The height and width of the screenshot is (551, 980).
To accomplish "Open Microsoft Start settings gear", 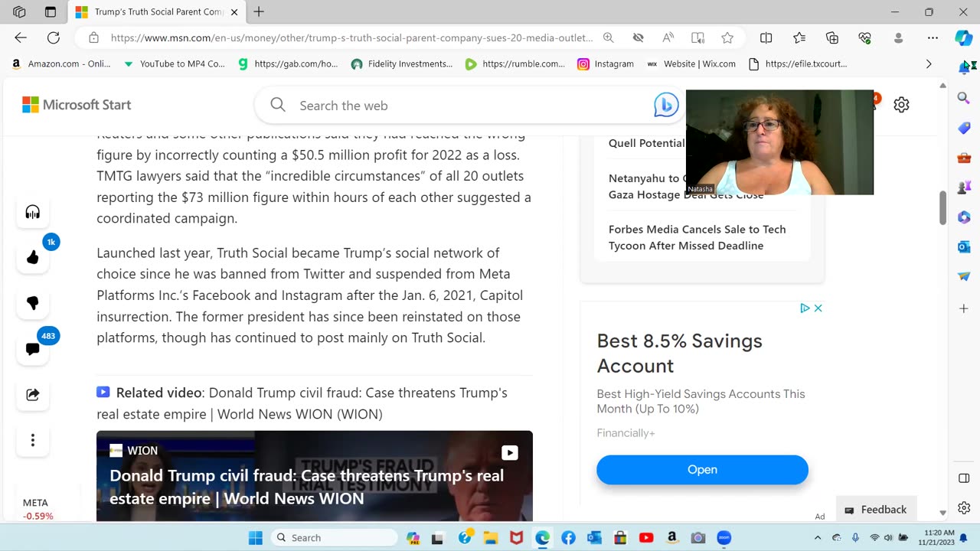I will point(901,105).
